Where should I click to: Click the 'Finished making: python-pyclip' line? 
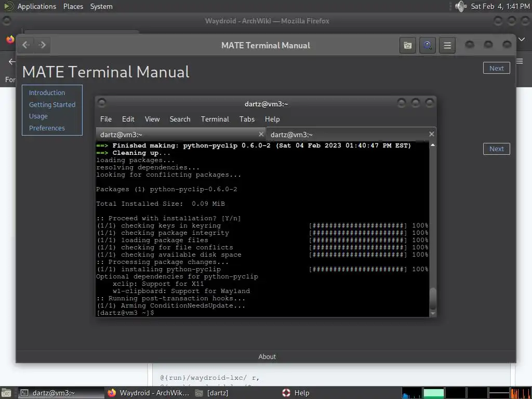coord(254,145)
